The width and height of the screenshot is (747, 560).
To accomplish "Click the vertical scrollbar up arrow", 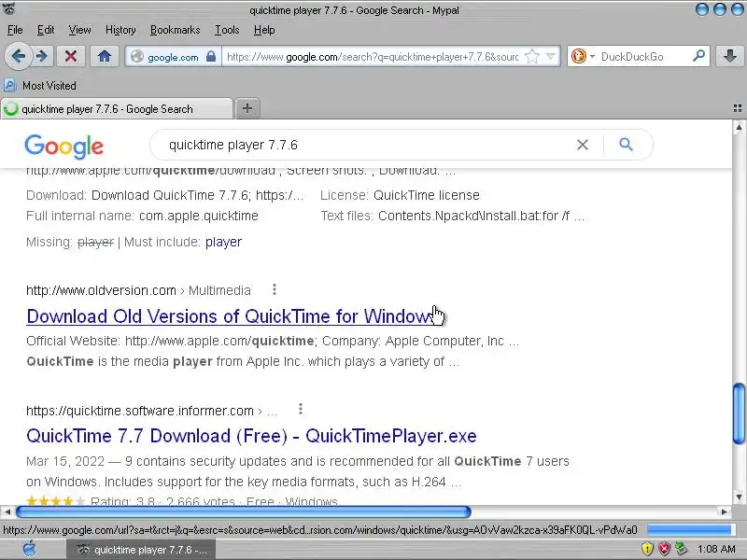I will (739, 127).
